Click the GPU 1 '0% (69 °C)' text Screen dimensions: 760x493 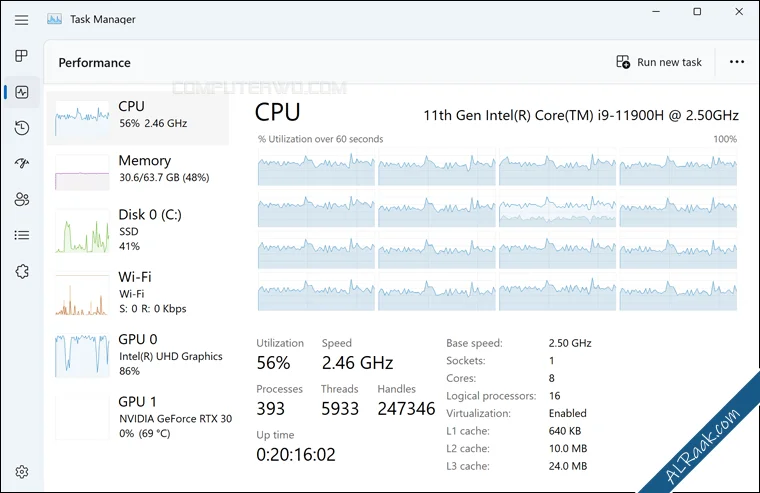coord(144,433)
